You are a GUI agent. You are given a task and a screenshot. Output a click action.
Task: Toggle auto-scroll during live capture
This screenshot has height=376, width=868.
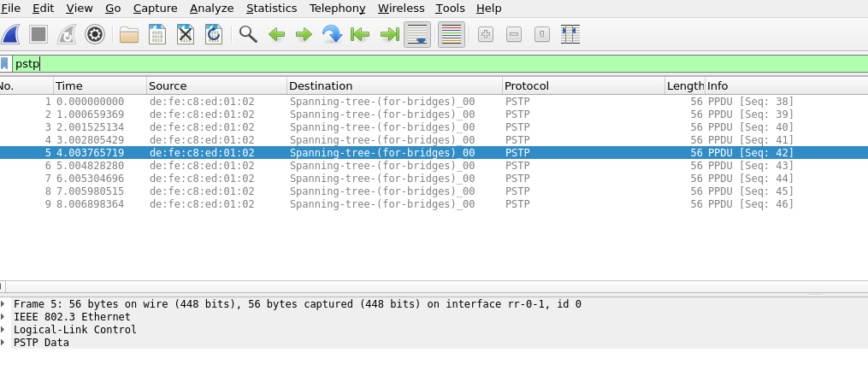[x=417, y=34]
